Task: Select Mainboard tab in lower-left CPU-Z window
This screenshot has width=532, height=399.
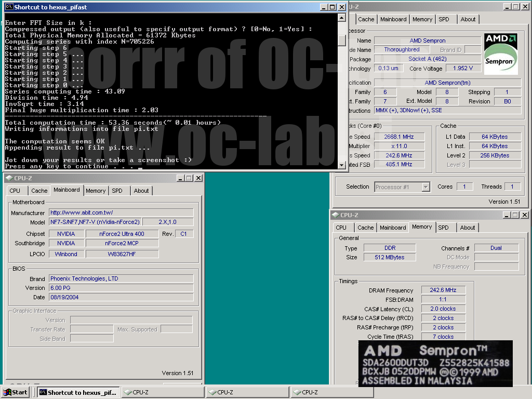Action: pos(66,190)
